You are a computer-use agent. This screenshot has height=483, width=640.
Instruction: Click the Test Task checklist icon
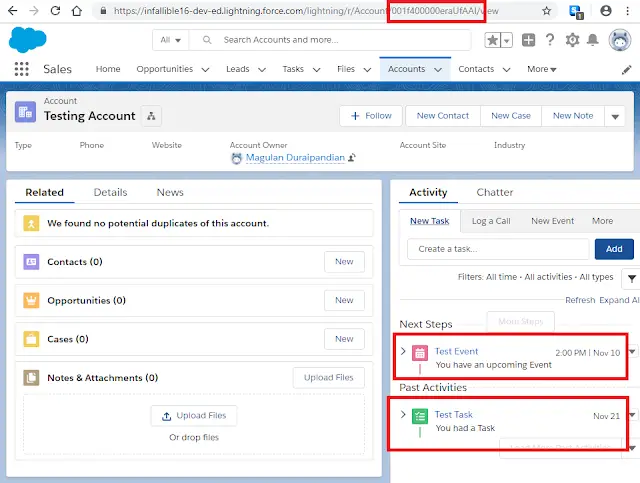[x=420, y=416]
